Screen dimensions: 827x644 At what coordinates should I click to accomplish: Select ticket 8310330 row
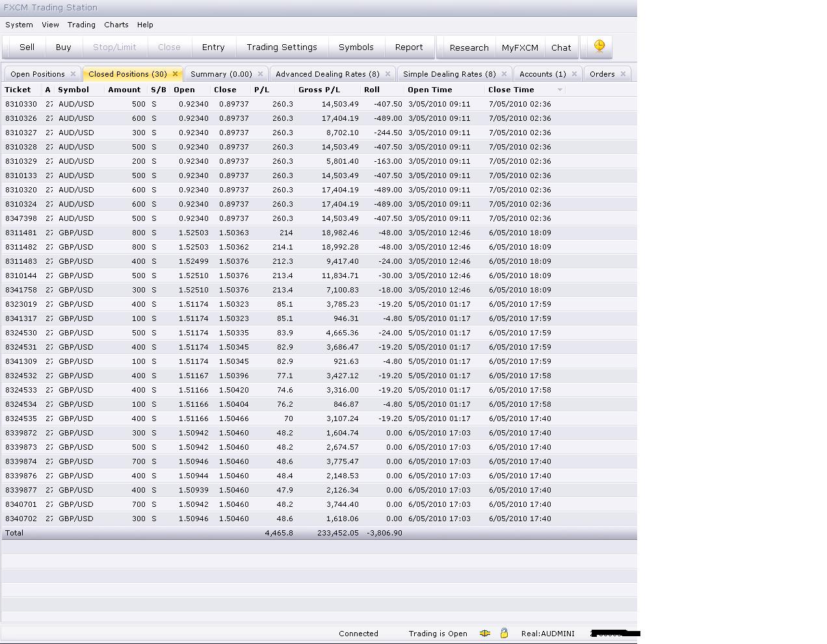[319, 104]
